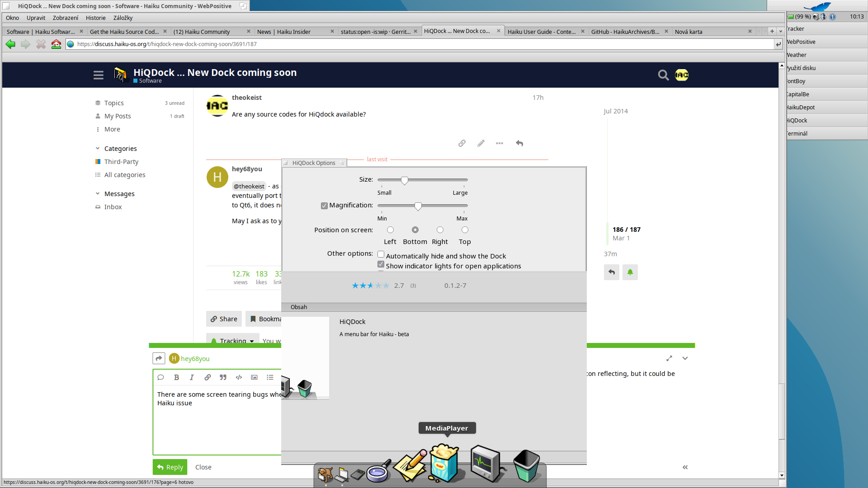Open the Záložky menu

point(123,18)
